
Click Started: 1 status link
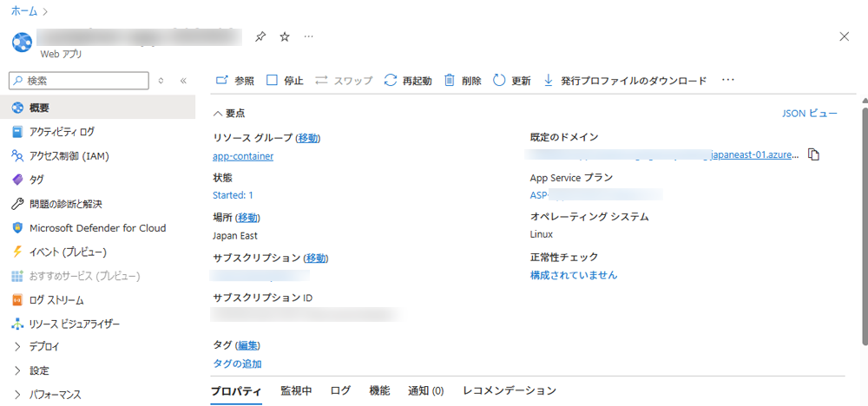point(233,194)
